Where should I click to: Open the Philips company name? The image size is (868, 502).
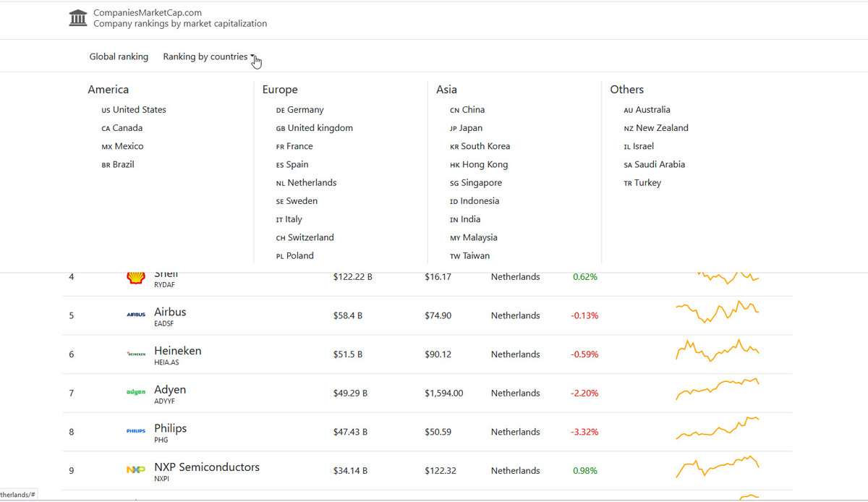pos(171,428)
